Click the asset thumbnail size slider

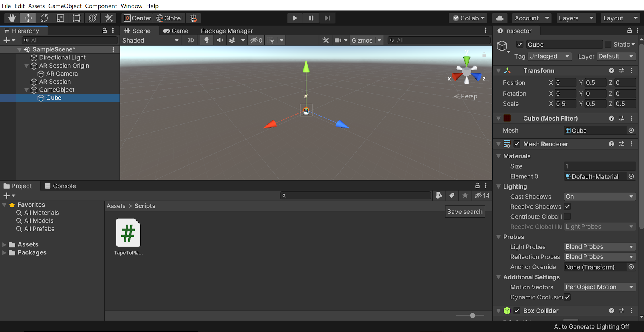pos(472,316)
